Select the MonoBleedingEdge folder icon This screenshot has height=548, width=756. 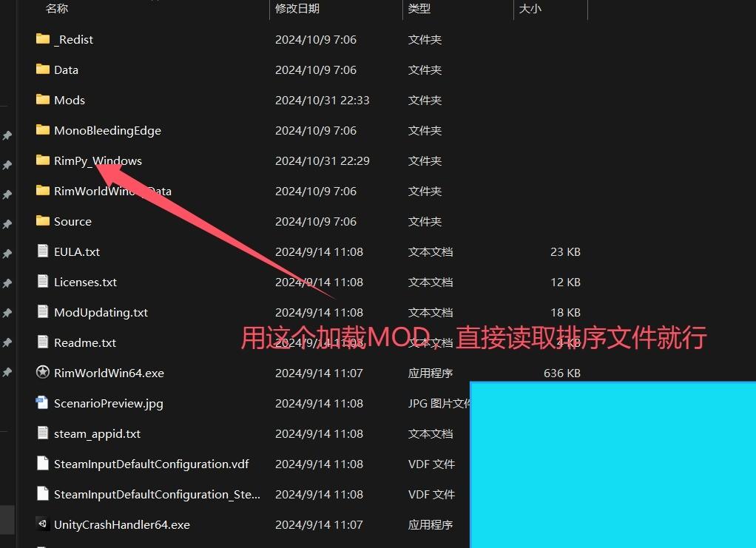point(43,130)
